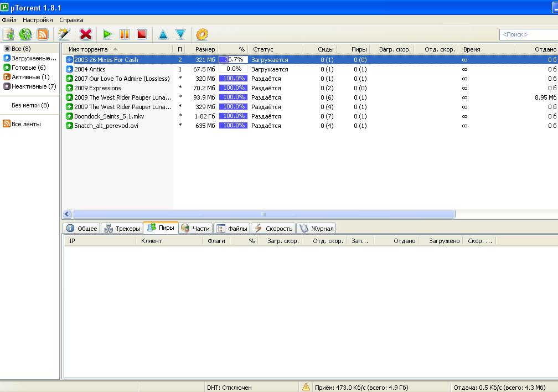Sort by Отдано column in torrent list
The height and width of the screenshot is (392, 558).
(x=537, y=49)
